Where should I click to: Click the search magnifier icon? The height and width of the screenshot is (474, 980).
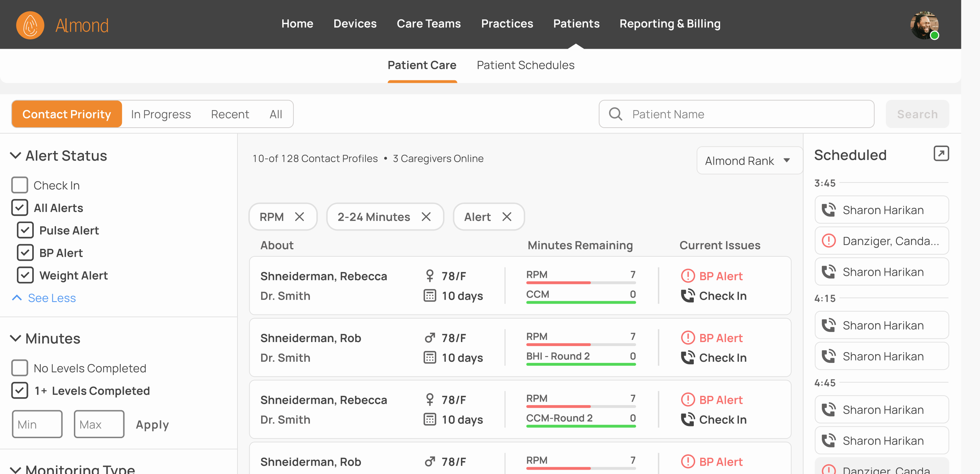click(615, 114)
